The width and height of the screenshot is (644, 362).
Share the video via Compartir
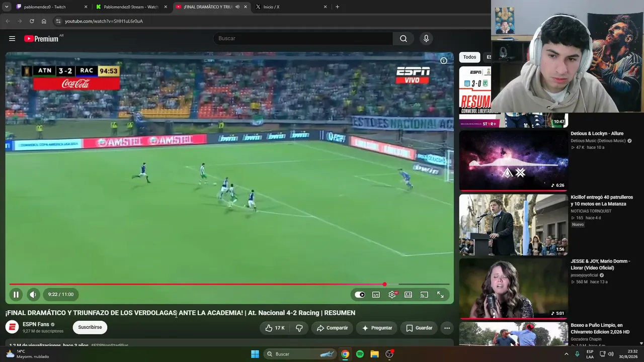point(332,328)
